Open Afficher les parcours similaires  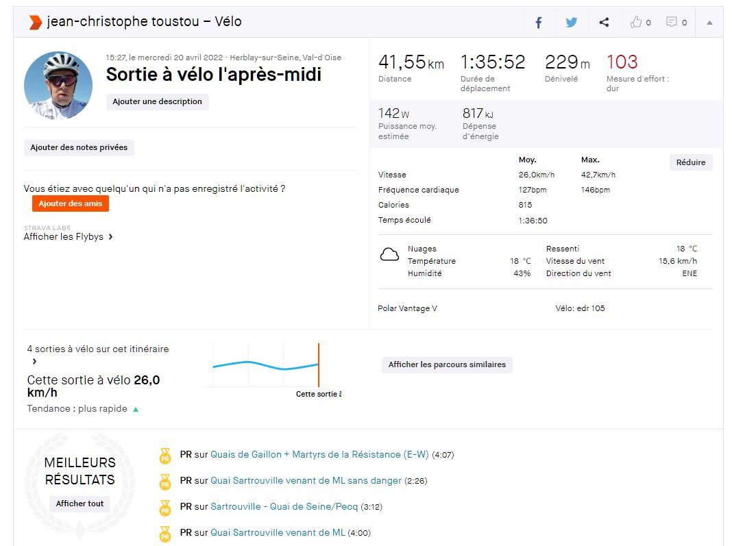coord(447,364)
